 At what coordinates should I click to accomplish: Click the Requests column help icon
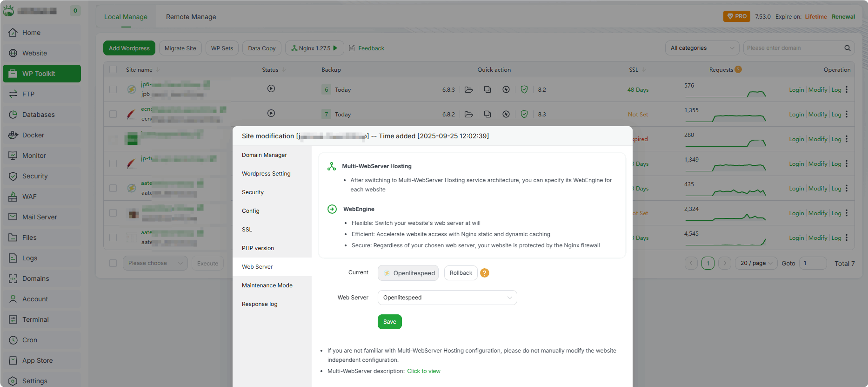pos(738,69)
